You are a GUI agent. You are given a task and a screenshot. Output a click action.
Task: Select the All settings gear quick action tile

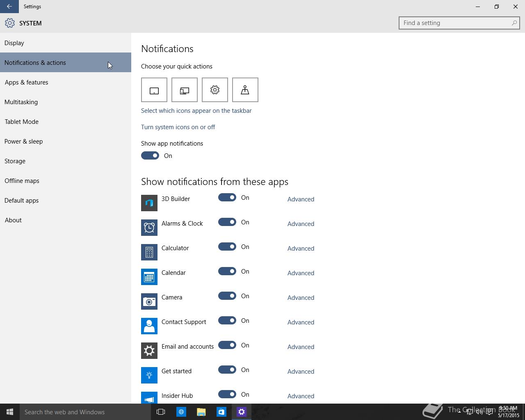pos(215,90)
